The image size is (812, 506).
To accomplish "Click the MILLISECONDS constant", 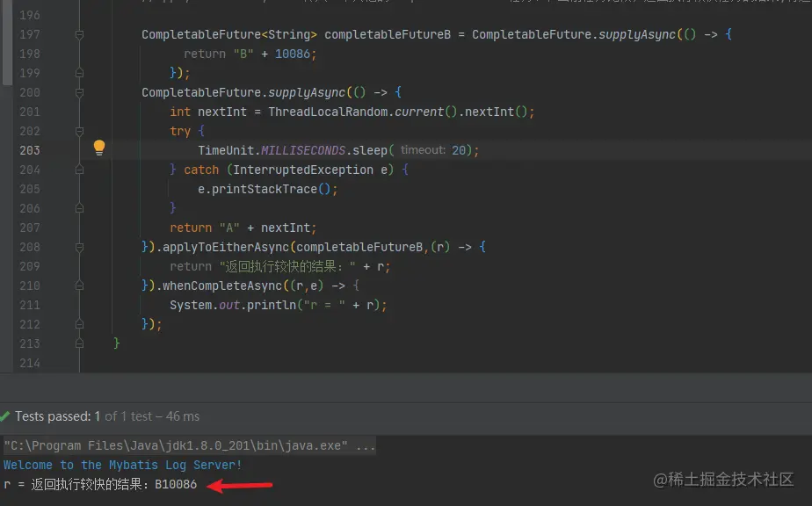I will click(303, 150).
